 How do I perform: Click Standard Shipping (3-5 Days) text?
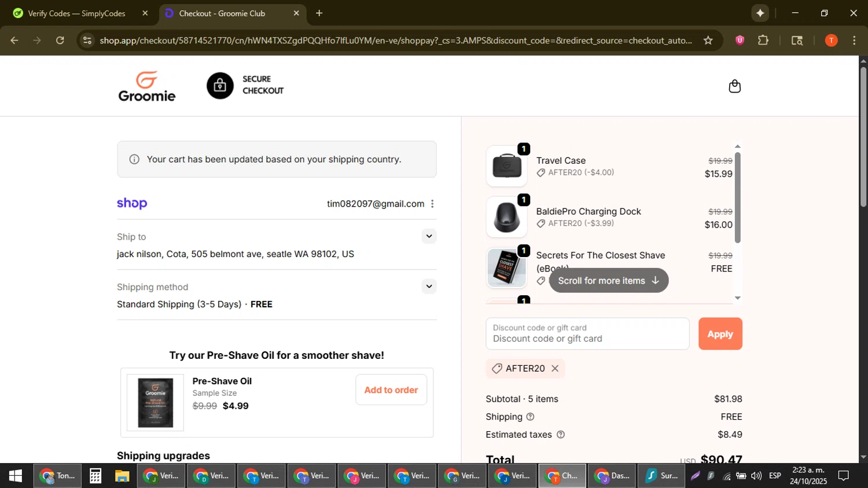[x=179, y=304]
